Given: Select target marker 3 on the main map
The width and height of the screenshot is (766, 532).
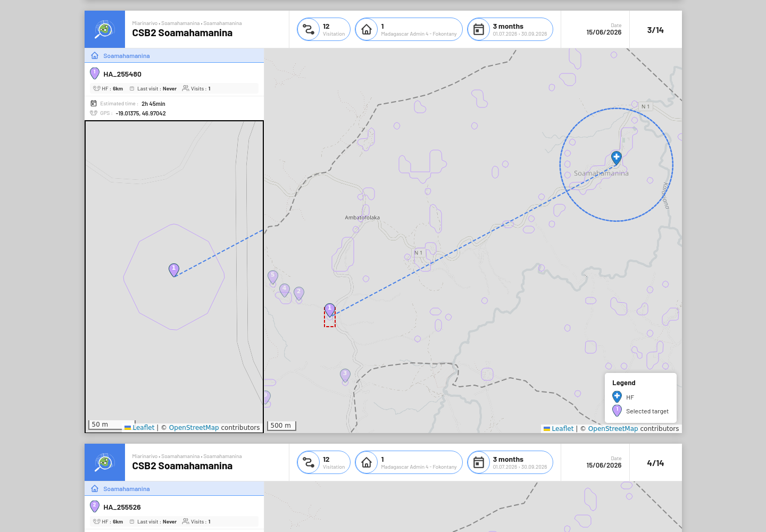Looking at the screenshot, I should (345, 375).
